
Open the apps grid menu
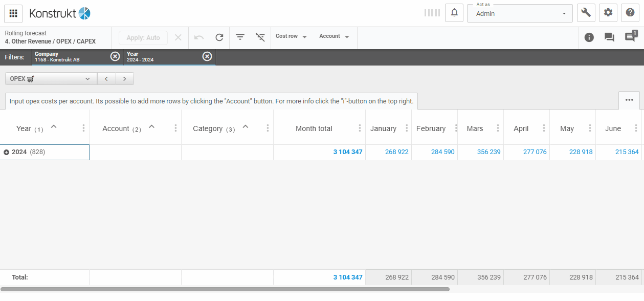pos(13,13)
